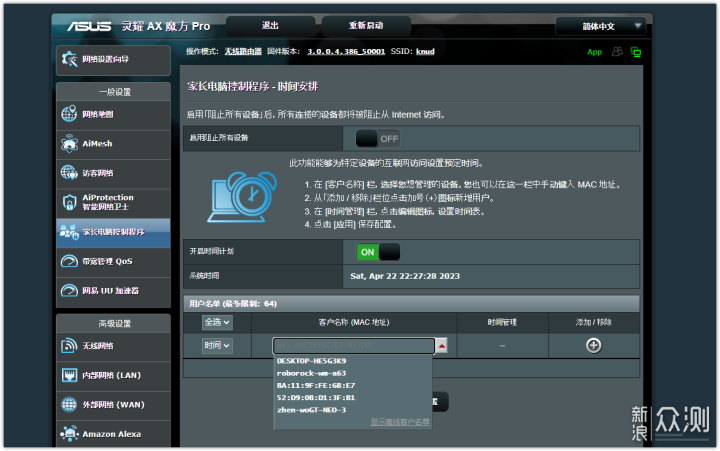The image size is (720, 451).
Task: Choose 52:D9:0B:D1:3F:B1 client entry
Action: point(316,398)
